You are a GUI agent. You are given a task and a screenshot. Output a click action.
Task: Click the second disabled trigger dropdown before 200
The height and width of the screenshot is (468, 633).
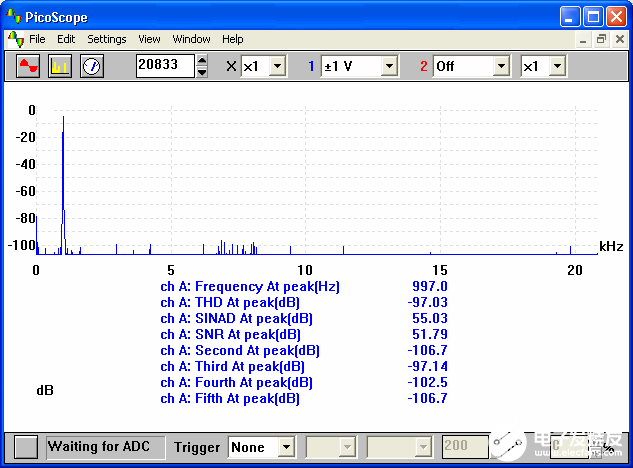click(x=399, y=447)
